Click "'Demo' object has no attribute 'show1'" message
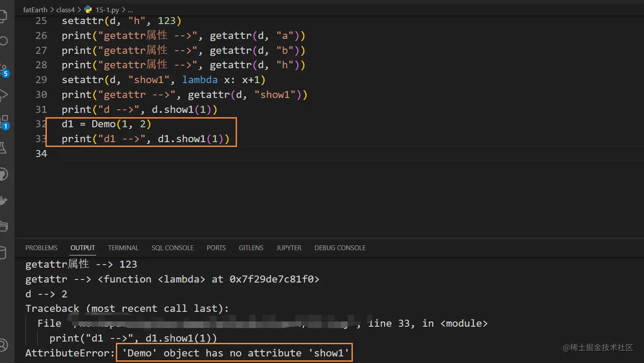The image size is (644, 363). point(235,353)
